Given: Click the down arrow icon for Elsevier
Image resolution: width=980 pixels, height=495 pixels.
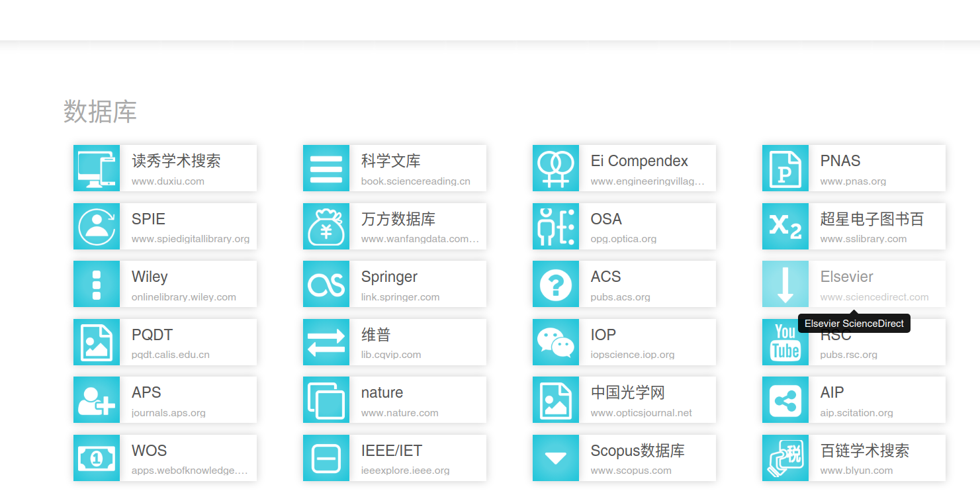Looking at the screenshot, I should click(785, 284).
